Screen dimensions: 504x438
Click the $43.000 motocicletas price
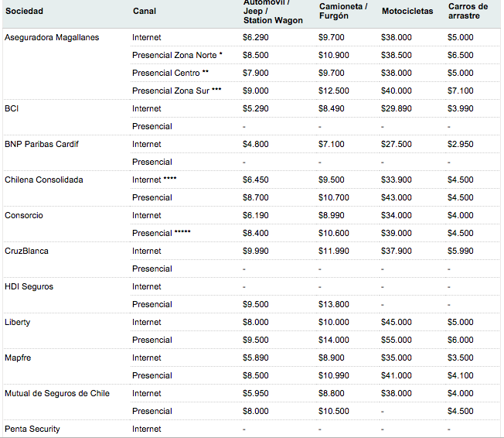[x=397, y=197]
